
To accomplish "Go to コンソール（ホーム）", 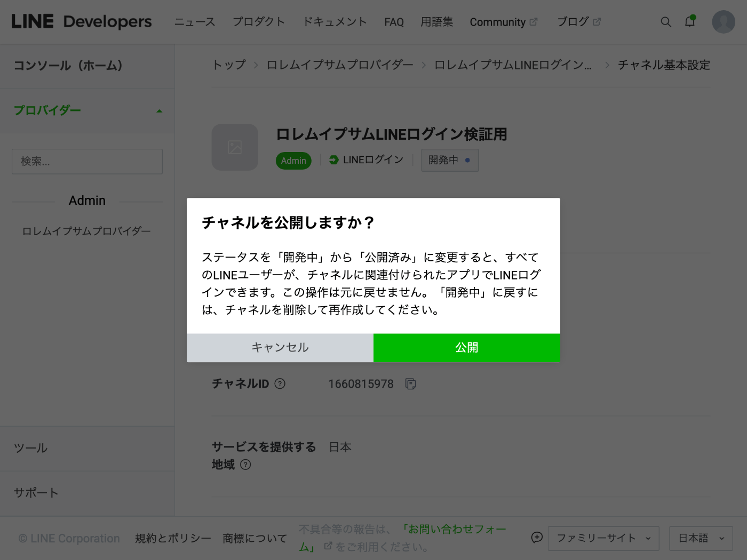I will 68,66.
